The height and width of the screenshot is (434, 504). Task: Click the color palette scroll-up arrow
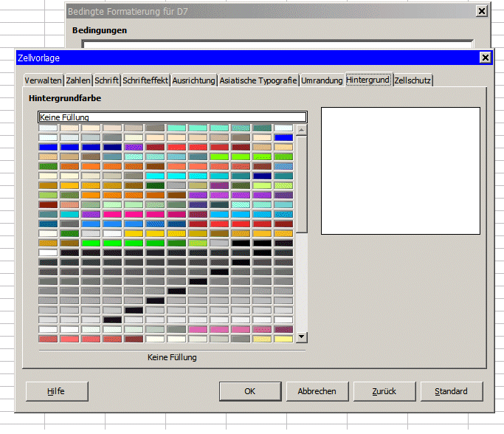301,129
